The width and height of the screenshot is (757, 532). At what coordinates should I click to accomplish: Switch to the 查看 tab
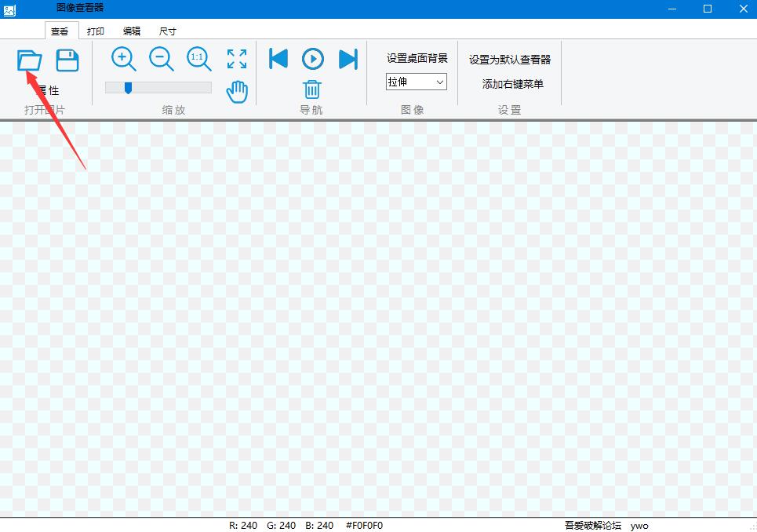point(60,31)
